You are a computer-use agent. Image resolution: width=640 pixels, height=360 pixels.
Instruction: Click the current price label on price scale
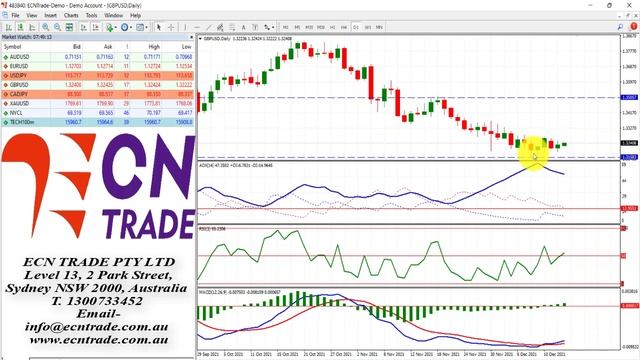point(629,143)
